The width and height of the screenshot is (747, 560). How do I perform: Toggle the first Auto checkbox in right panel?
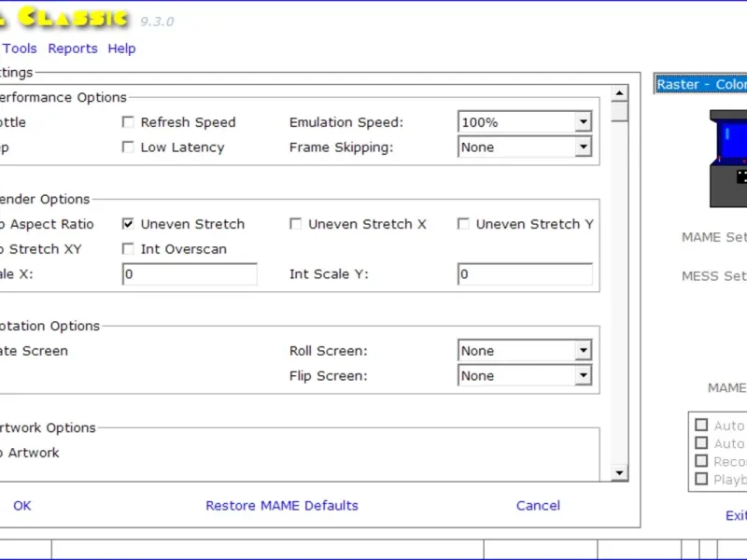(701, 425)
